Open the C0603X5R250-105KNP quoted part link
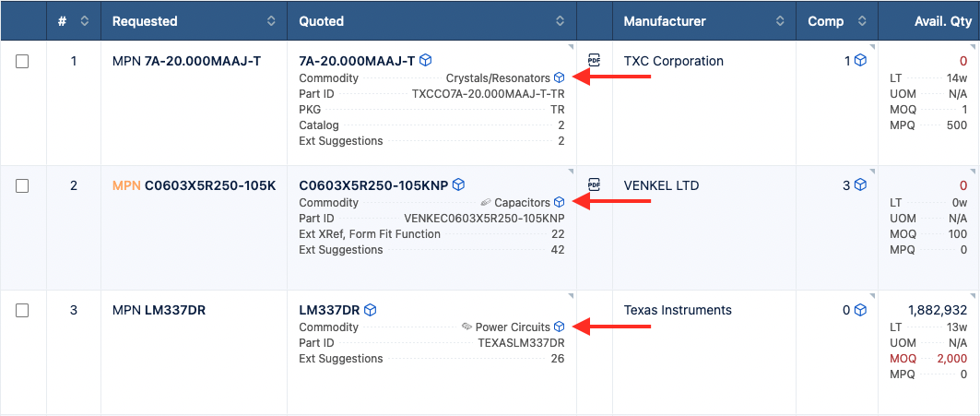 tap(373, 185)
